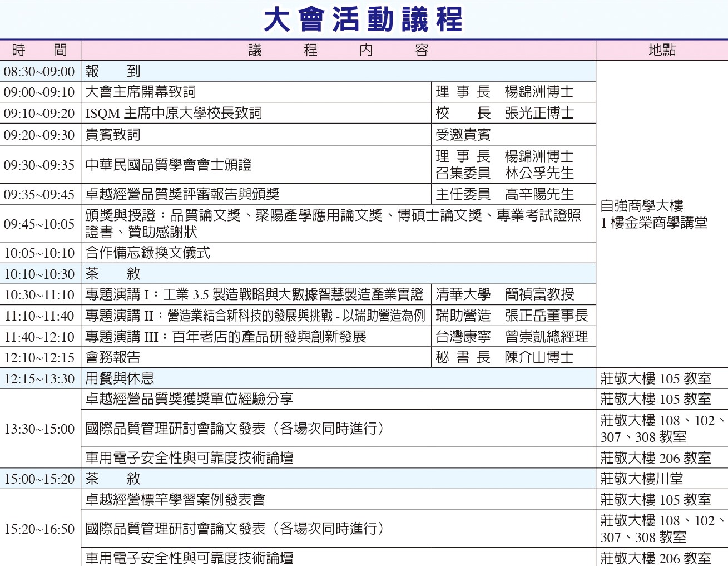Click 用餐與休息 entry
Screen dimensions: 728x566
[x=120, y=378]
